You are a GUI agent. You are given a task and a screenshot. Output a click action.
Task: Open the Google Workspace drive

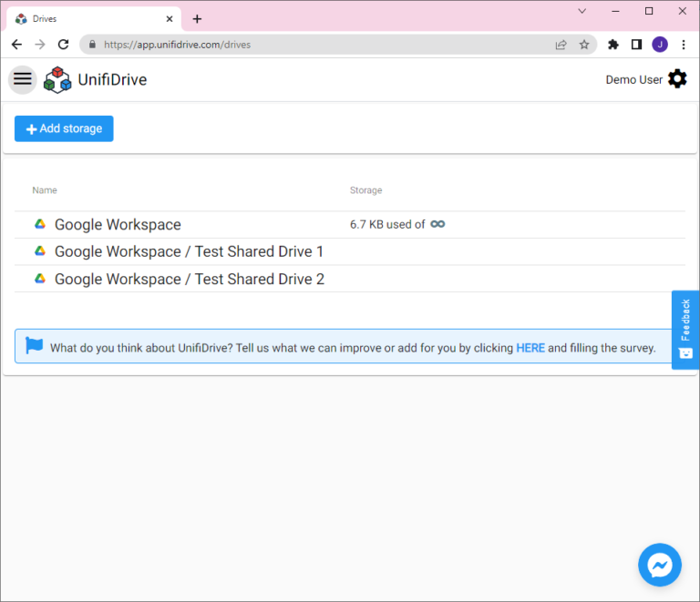(118, 224)
